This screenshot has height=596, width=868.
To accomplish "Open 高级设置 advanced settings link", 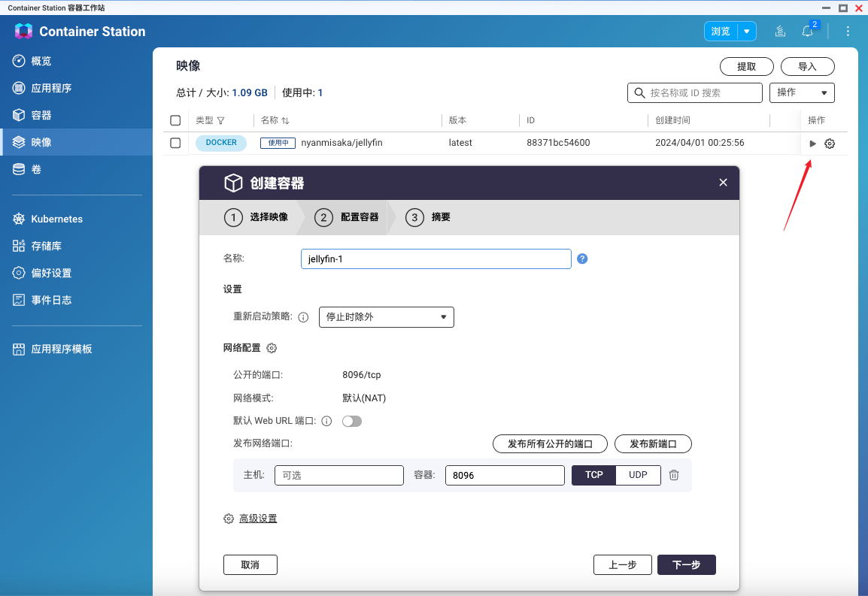I will coord(258,519).
